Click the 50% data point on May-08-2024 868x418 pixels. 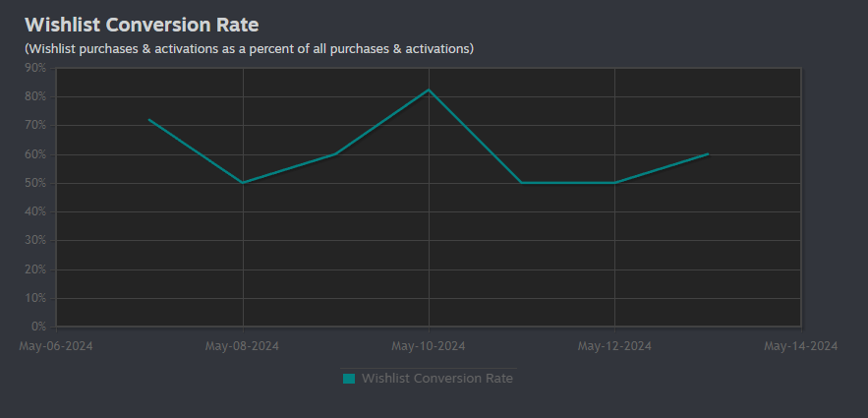[x=243, y=183]
